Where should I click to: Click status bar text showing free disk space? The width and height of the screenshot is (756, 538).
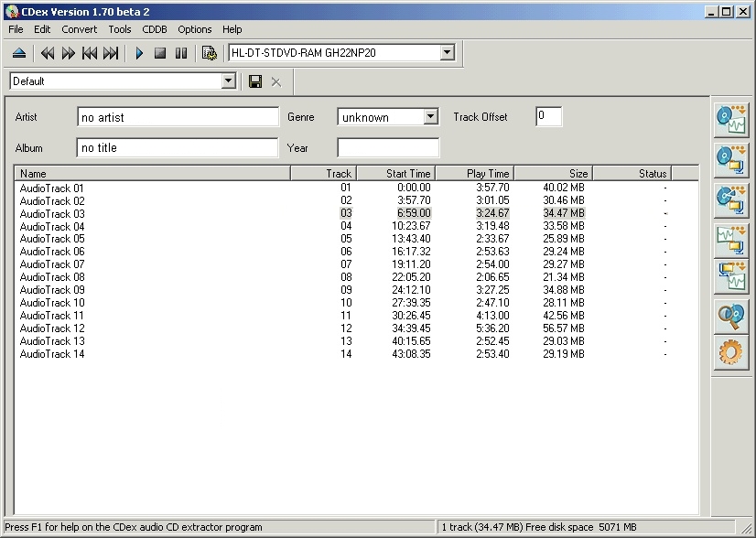pyautogui.click(x=539, y=527)
